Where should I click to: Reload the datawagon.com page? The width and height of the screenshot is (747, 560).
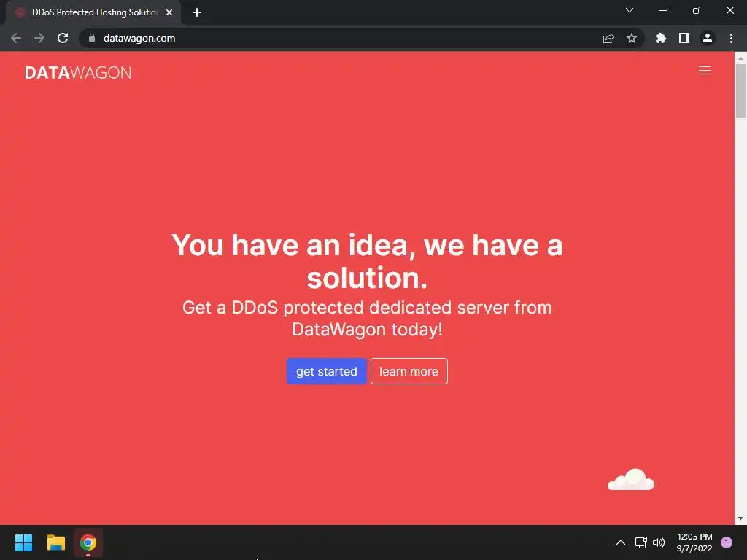point(63,38)
